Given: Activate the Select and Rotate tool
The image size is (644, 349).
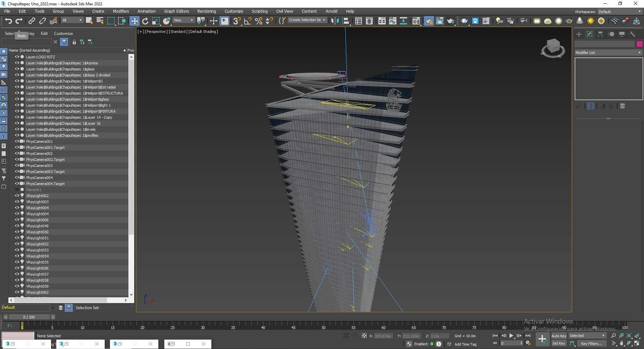Looking at the screenshot, I should pyautogui.click(x=145, y=21).
